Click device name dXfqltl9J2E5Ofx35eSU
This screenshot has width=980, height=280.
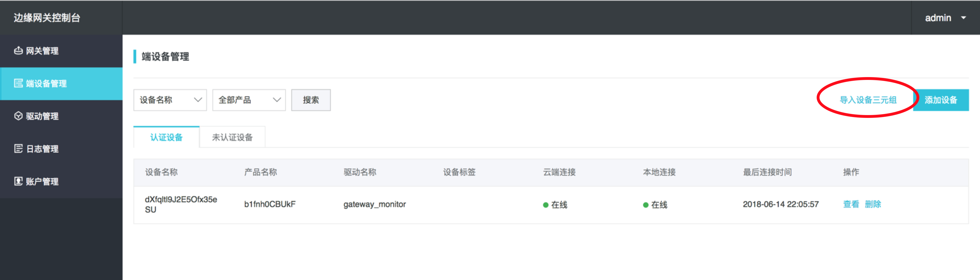click(181, 205)
